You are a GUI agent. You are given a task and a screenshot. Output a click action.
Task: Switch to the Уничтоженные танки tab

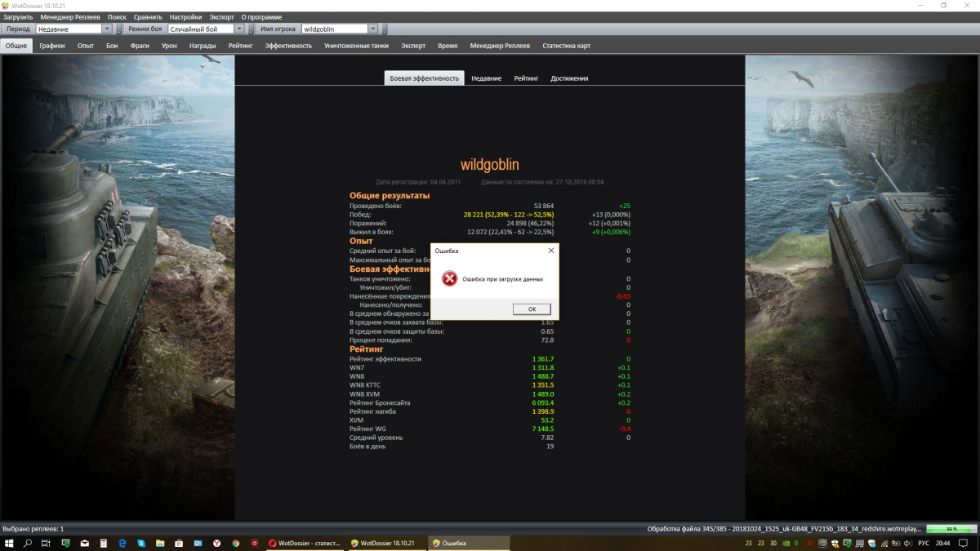click(356, 46)
